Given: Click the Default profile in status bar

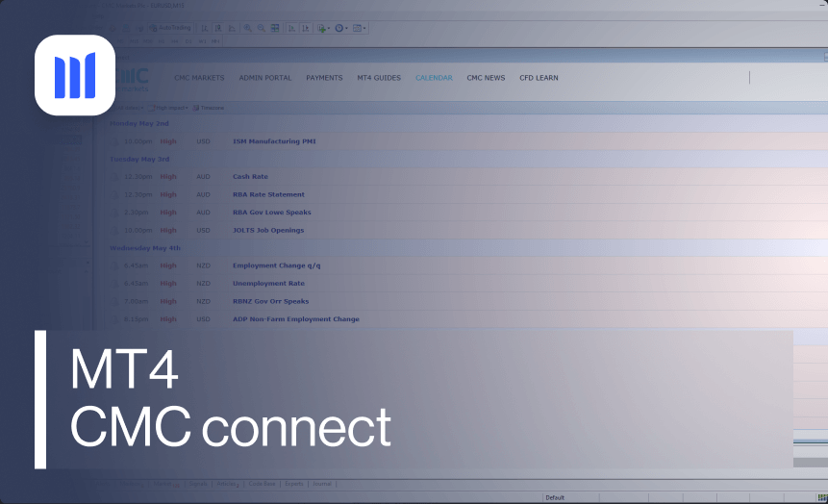Looking at the screenshot, I should tap(555, 497).
